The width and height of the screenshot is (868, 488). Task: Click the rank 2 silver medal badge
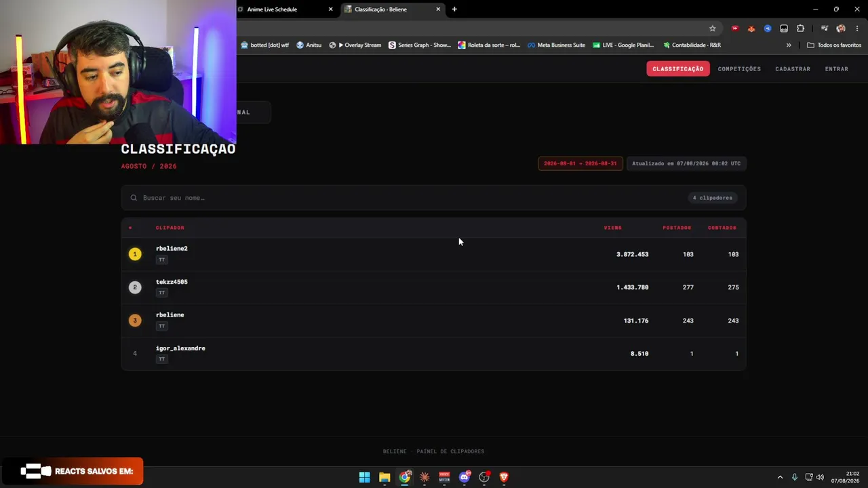coord(135,287)
